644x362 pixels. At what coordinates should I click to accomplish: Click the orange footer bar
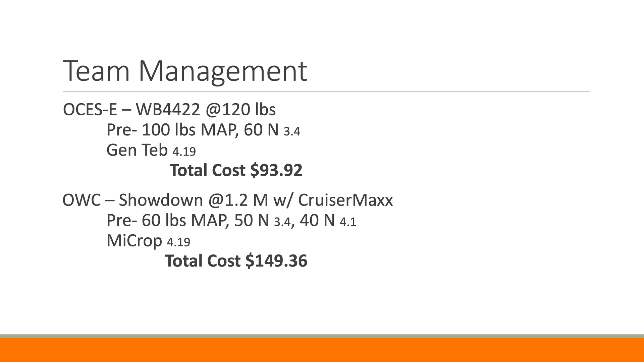point(322,350)
